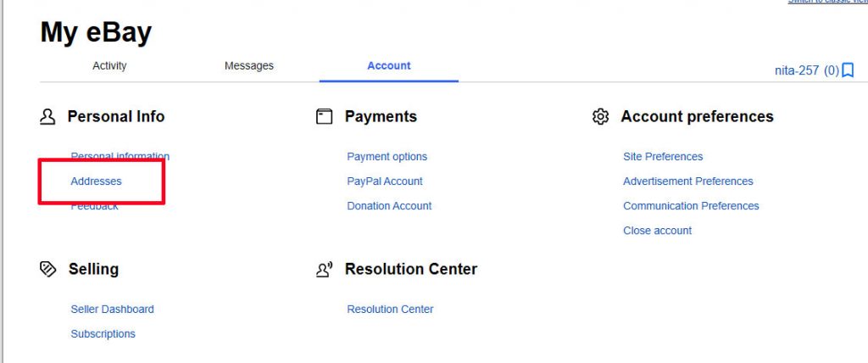Open the Addresses link

coord(97,181)
